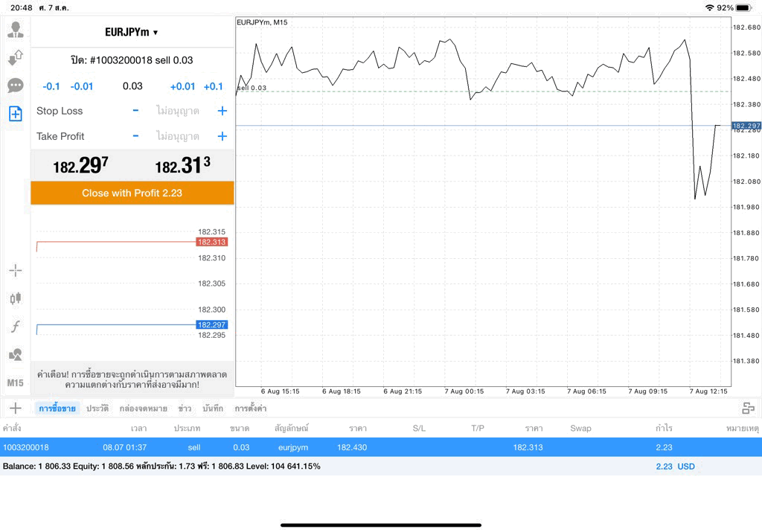Viewport: 762px width, 532px height.
Task: Open the drawing objects shapes icon
Action: click(16, 355)
